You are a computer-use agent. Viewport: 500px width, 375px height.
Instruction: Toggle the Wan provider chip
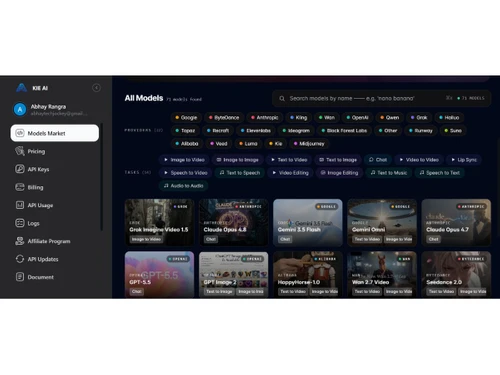[327, 117]
